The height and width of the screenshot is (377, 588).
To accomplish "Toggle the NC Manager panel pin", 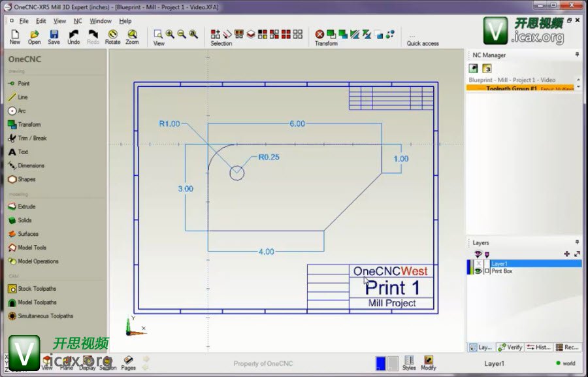I will [577, 55].
